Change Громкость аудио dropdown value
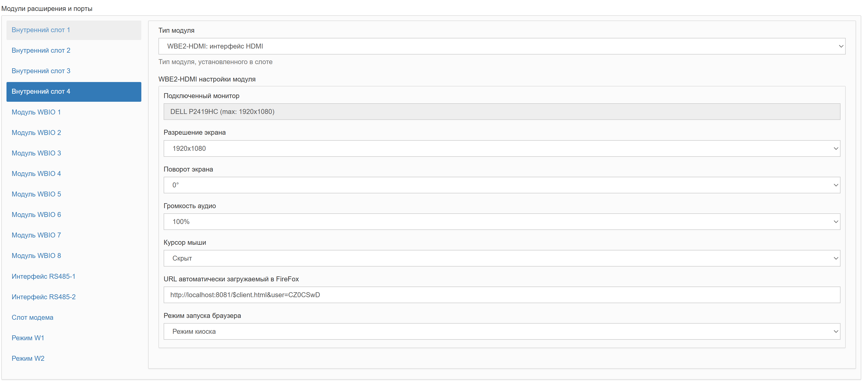868x381 pixels. pyautogui.click(x=501, y=222)
